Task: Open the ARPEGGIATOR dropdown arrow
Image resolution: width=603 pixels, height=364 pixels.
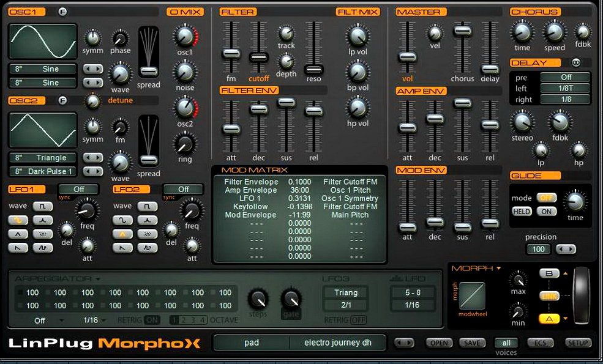Action: point(98,279)
